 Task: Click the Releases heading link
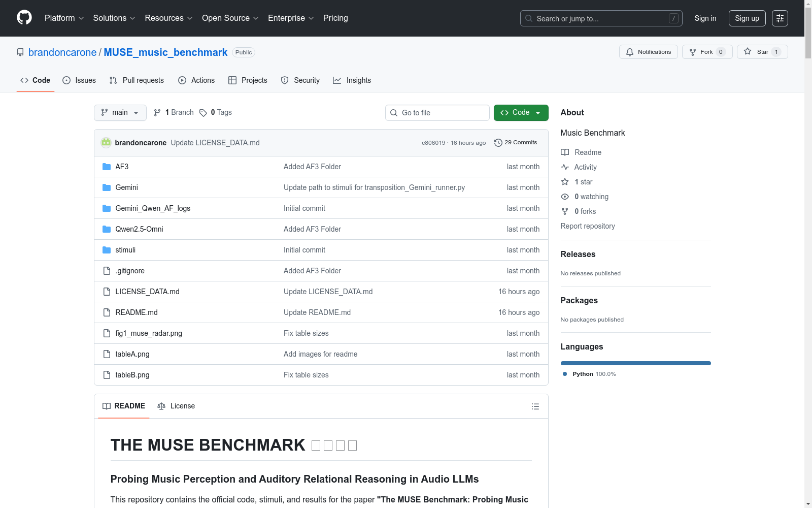click(x=578, y=255)
